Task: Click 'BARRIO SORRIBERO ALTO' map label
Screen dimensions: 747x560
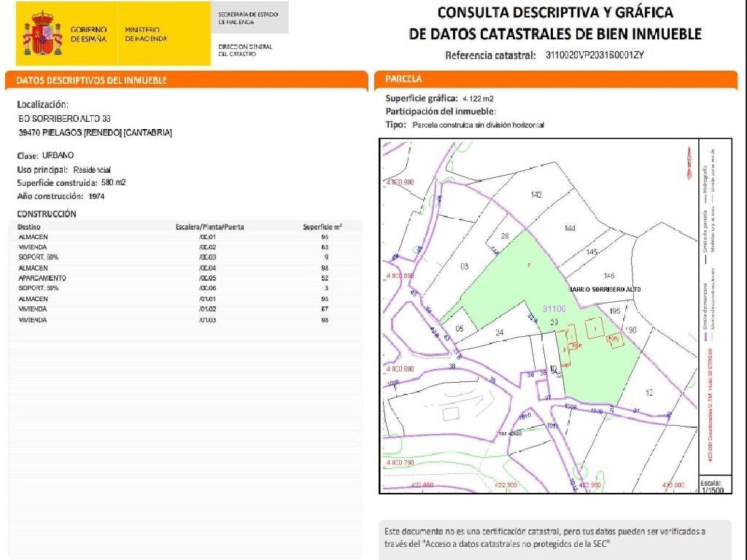Action: pyautogui.click(x=605, y=289)
